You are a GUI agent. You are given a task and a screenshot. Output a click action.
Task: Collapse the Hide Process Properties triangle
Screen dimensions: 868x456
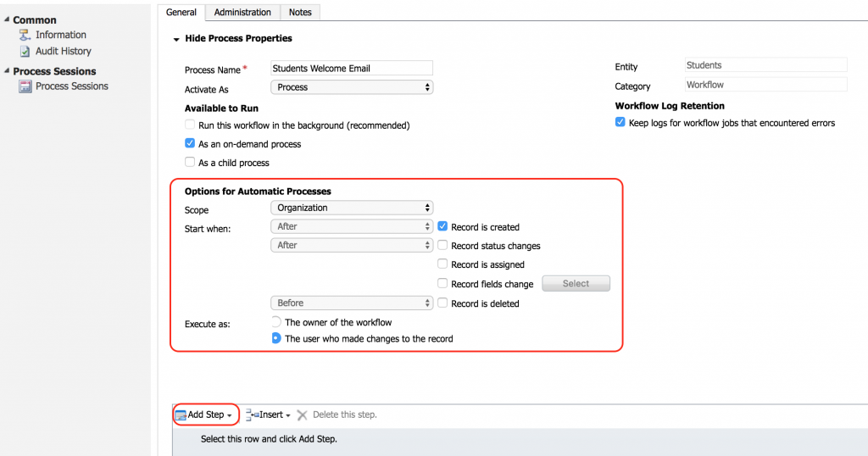coord(176,39)
